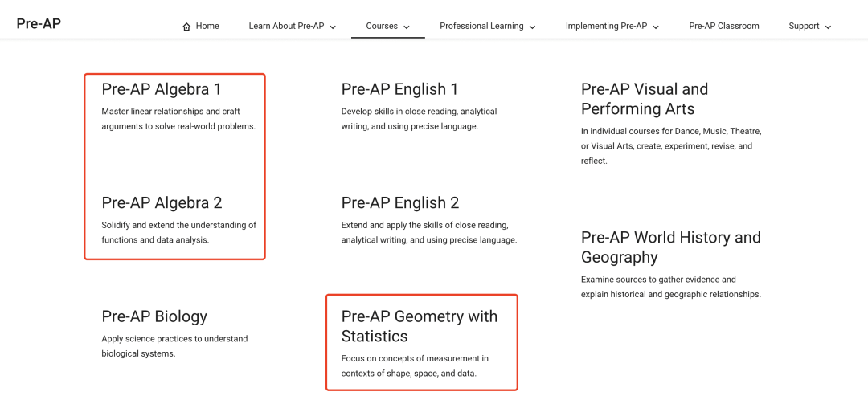
Task: Expand Professional Learning chevron
Action: [x=532, y=27]
